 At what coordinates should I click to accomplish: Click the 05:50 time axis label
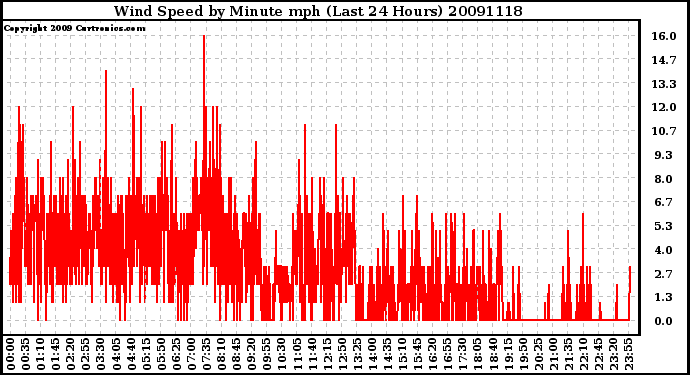[161, 354]
